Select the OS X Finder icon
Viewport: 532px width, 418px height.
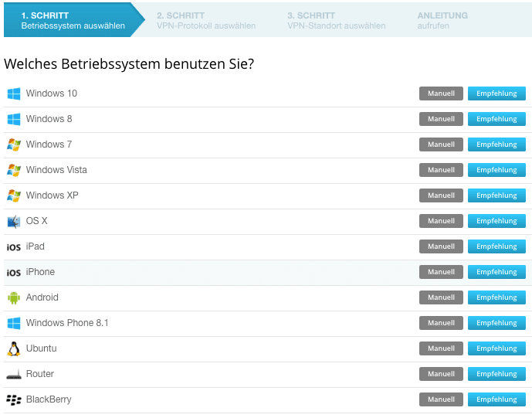pos(14,222)
